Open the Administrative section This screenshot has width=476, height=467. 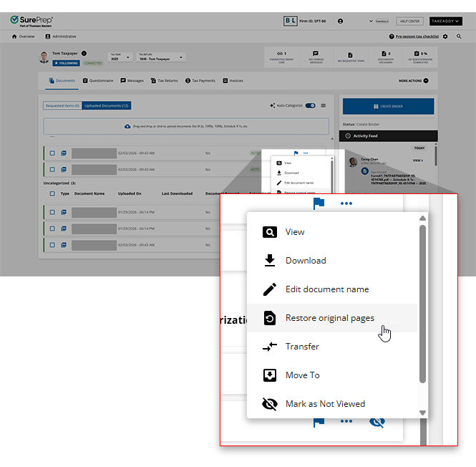(61, 37)
